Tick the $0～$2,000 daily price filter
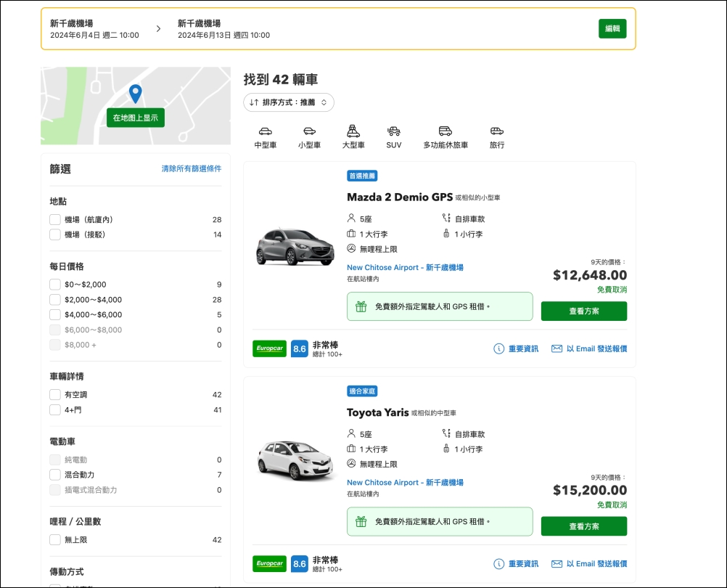The height and width of the screenshot is (588, 727). (55, 285)
